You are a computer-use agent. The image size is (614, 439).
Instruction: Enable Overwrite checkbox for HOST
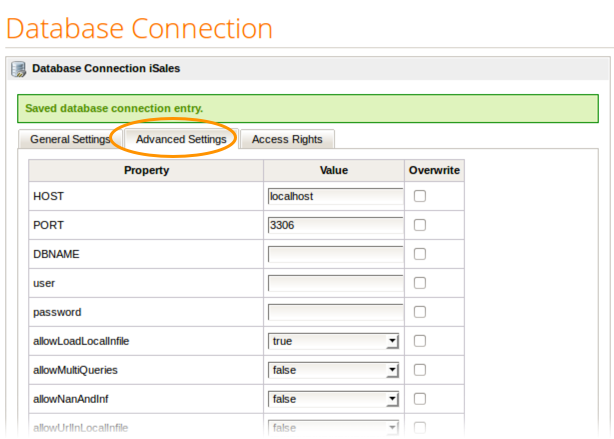[420, 196]
